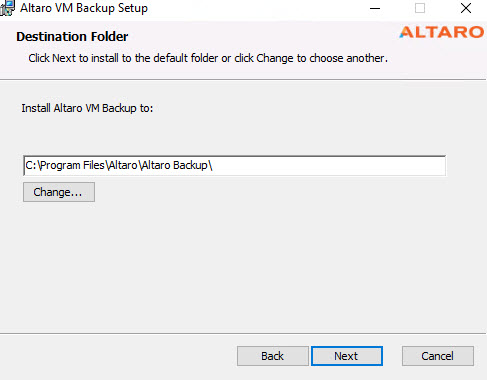The height and width of the screenshot is (380, 487).
Task: Click the 'Program Files' part of the path
Action: [72, 165]
